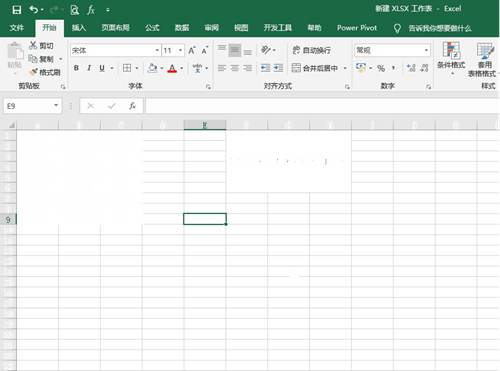Click the fx icon in the quick access toolbar
Screen dimensions: 500x371
91,10
